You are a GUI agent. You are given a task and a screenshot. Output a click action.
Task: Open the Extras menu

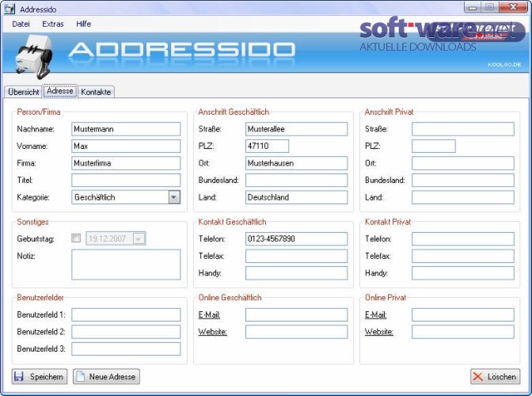(x=53, y=24)
